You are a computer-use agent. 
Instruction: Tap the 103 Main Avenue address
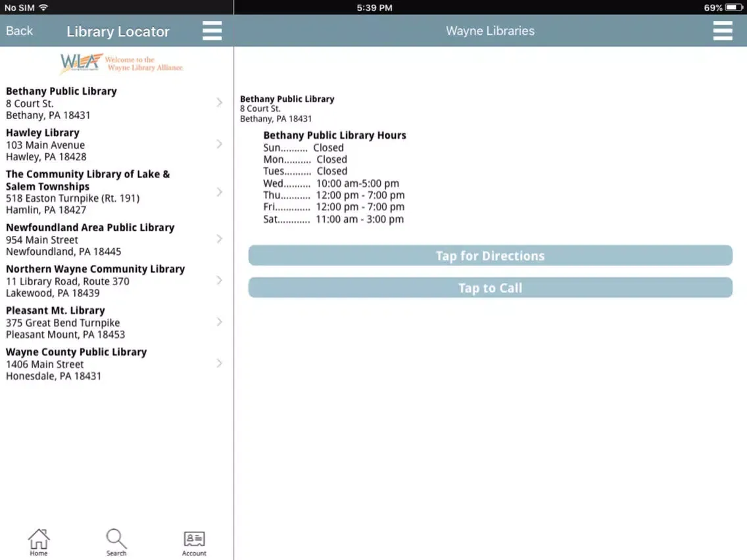45,145
